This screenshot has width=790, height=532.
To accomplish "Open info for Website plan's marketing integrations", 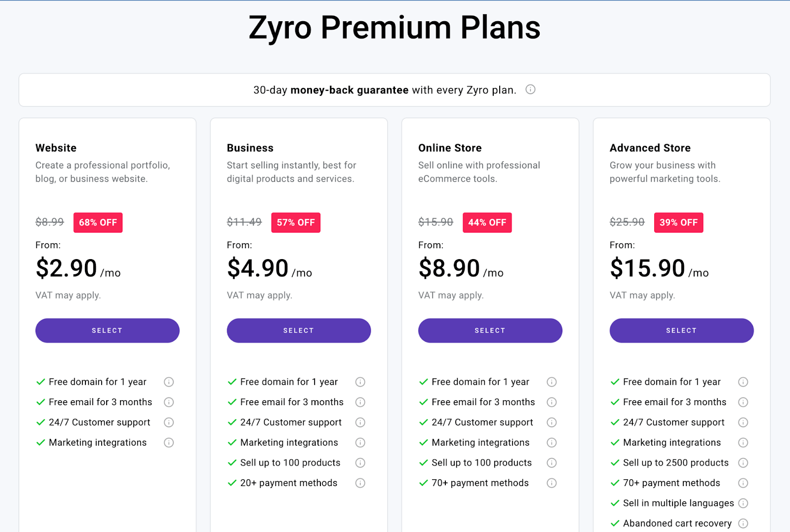I will pyautogui.click(x=168, y=442).
